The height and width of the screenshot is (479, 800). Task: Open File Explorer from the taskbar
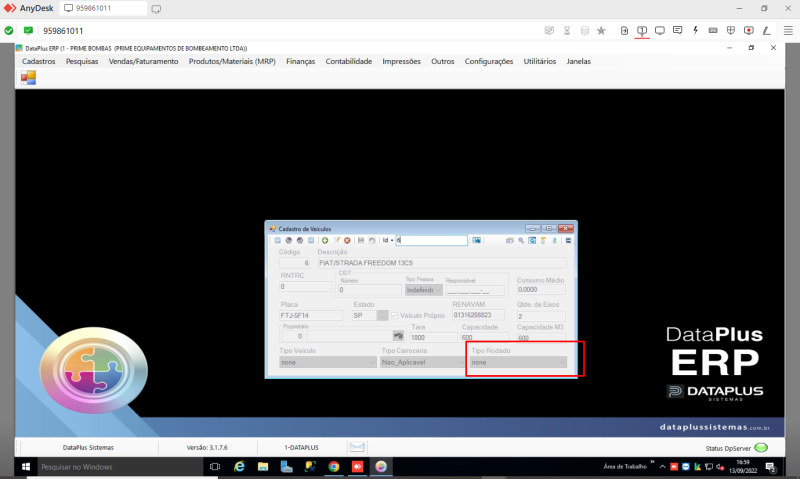(x=263, y=466)
